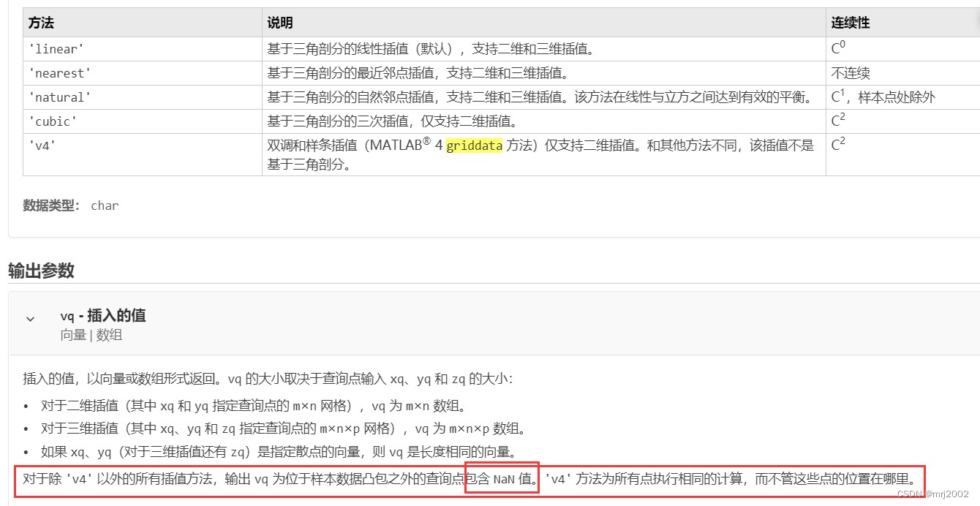
Task: Click the '输出参数' section heading
Action: [x=41, y=271]
